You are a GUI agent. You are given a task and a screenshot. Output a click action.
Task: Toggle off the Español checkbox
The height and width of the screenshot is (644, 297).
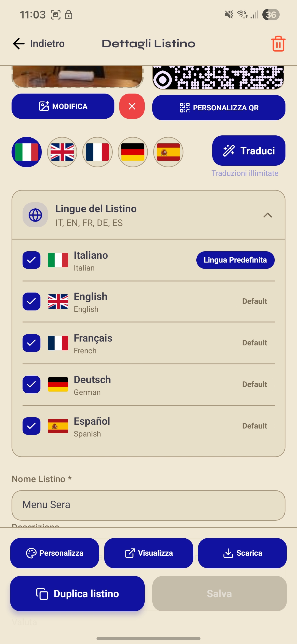pos(31,426)
